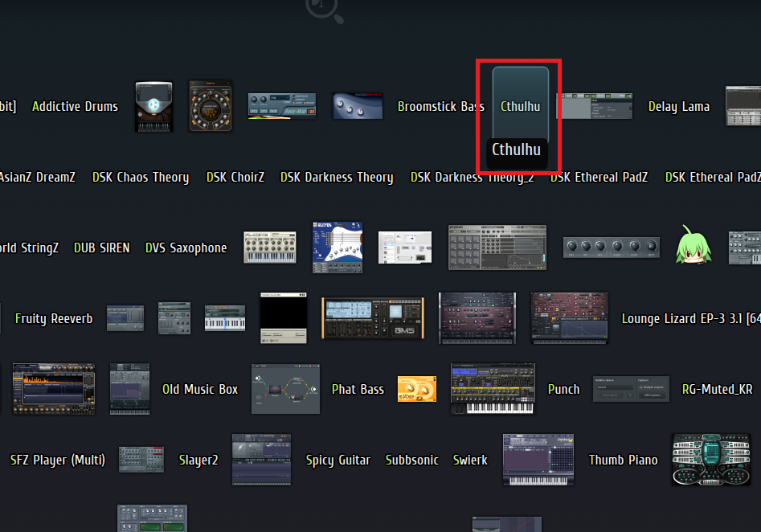
Task: Choose DSK Darkness Theory (not _2)
Action: point(337,177)
